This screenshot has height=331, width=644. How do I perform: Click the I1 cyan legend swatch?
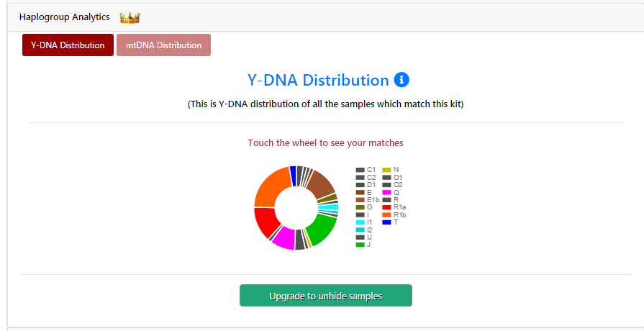click(360, 222)
